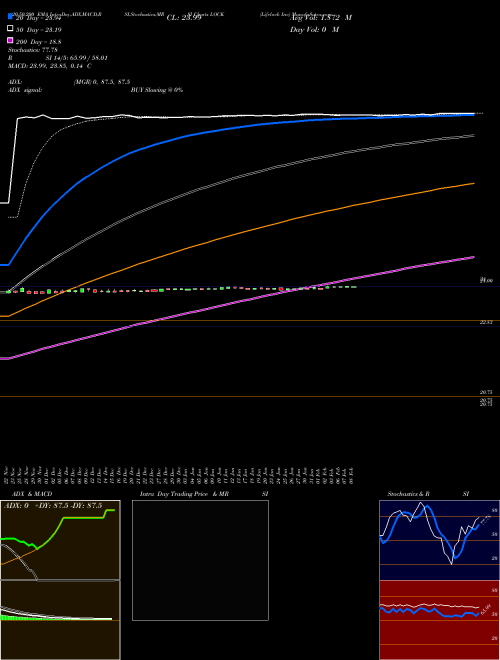Open the red RSI chart panel

coord(439,620)
